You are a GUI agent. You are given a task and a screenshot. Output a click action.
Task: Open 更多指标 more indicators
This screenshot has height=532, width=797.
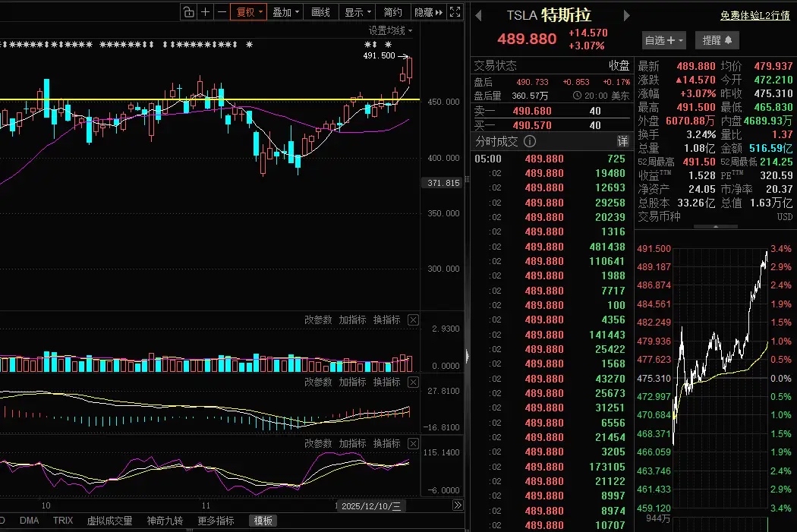216,521
